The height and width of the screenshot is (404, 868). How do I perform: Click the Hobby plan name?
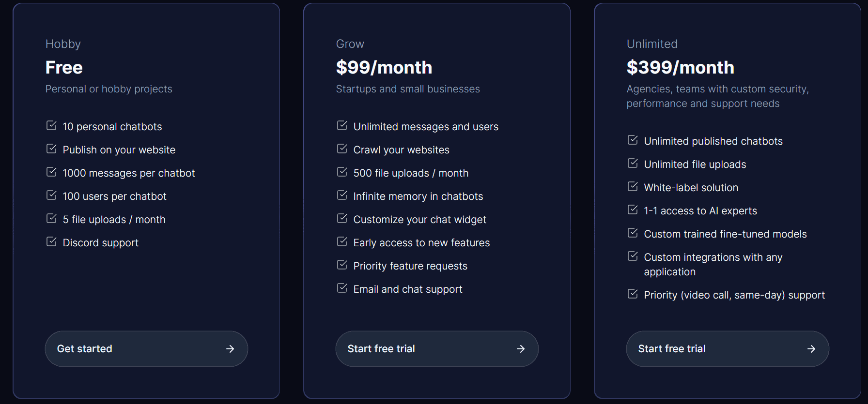63,44
